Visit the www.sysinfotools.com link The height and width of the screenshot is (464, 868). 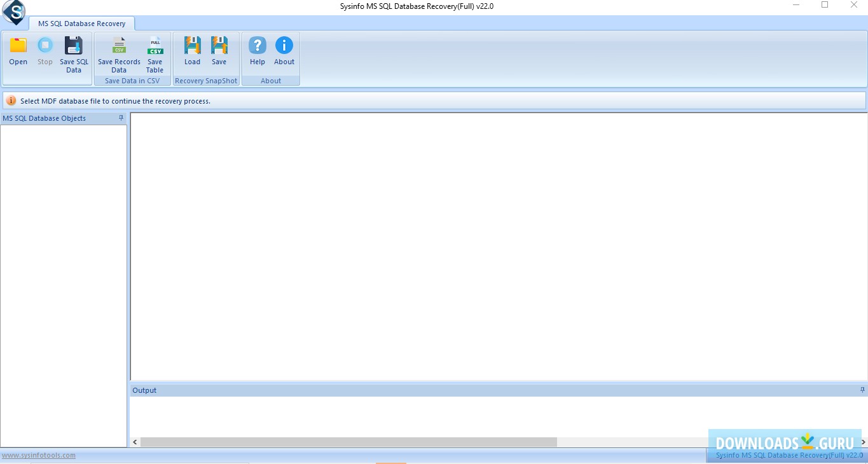38,455
